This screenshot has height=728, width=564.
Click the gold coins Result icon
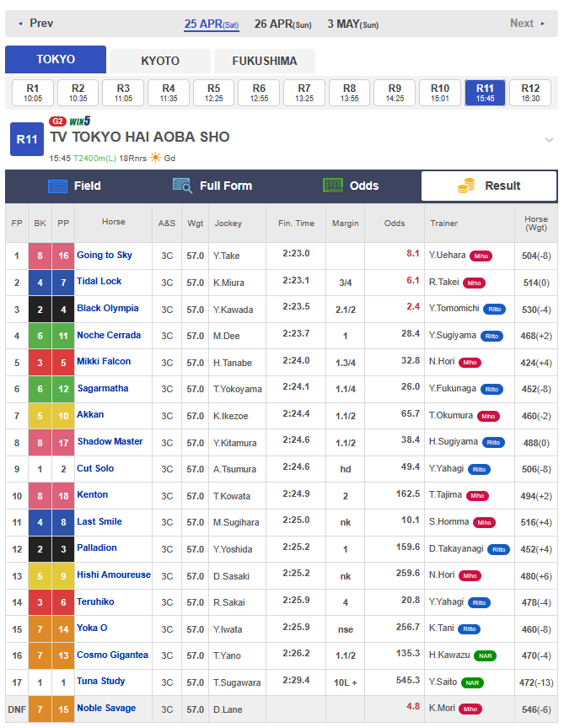tap(466, 186)
